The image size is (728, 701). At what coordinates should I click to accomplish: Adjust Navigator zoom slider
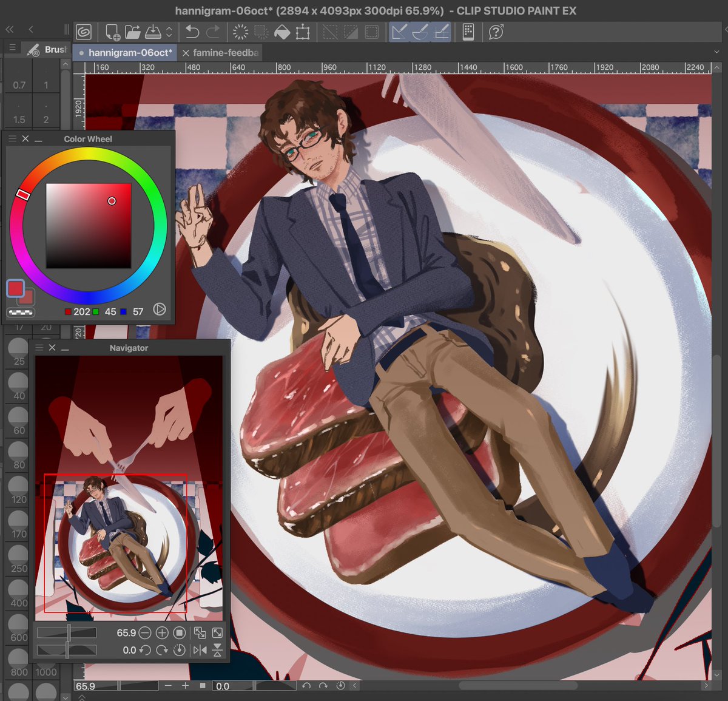click(67, 632)
